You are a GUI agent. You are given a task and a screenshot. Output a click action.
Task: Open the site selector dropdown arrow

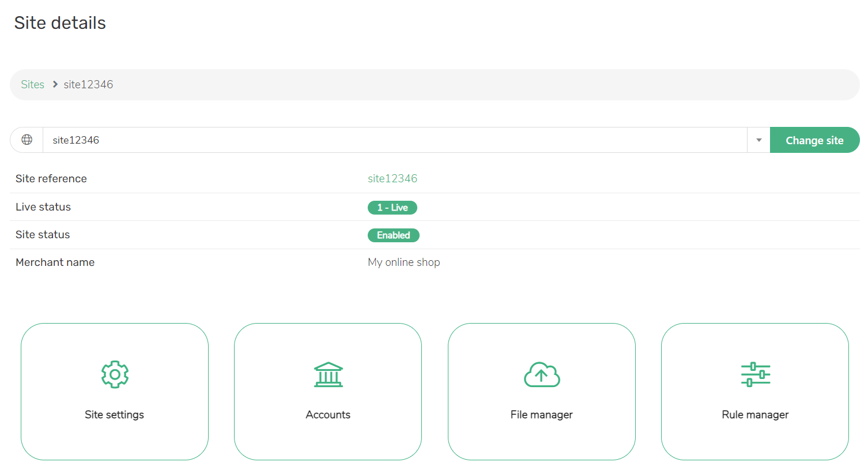(x=758, y=140)
